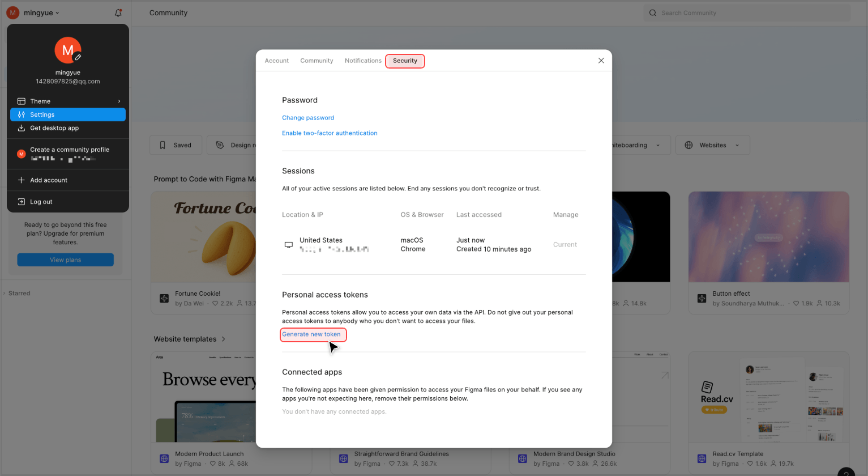
Task: Click Enable two-factor authentication link
Action: [x=330, y=133]
